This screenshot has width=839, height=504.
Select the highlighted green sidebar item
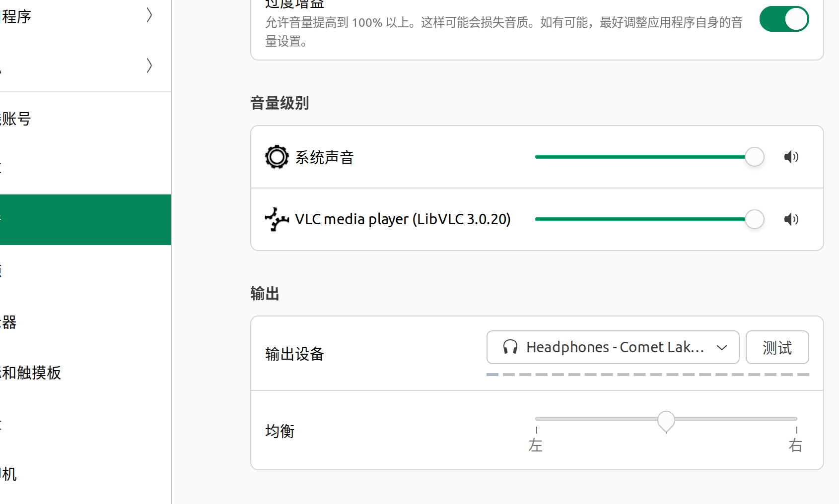[x=84, y=220]
